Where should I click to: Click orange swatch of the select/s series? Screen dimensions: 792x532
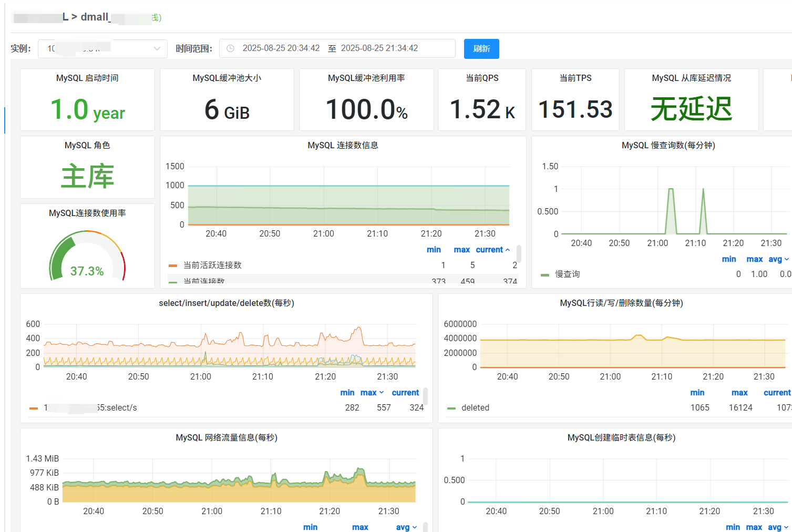click(34, 408)
